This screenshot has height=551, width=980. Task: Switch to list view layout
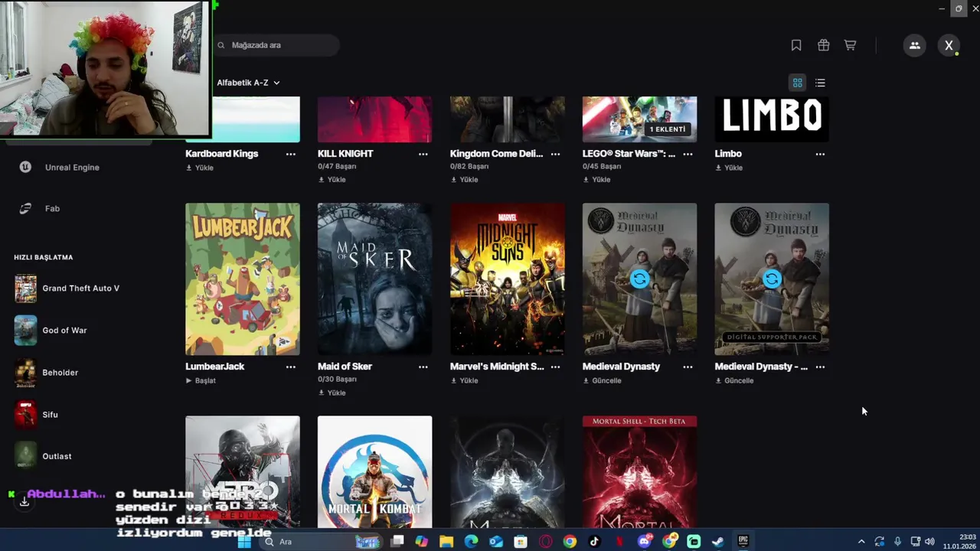click(820, 83)
